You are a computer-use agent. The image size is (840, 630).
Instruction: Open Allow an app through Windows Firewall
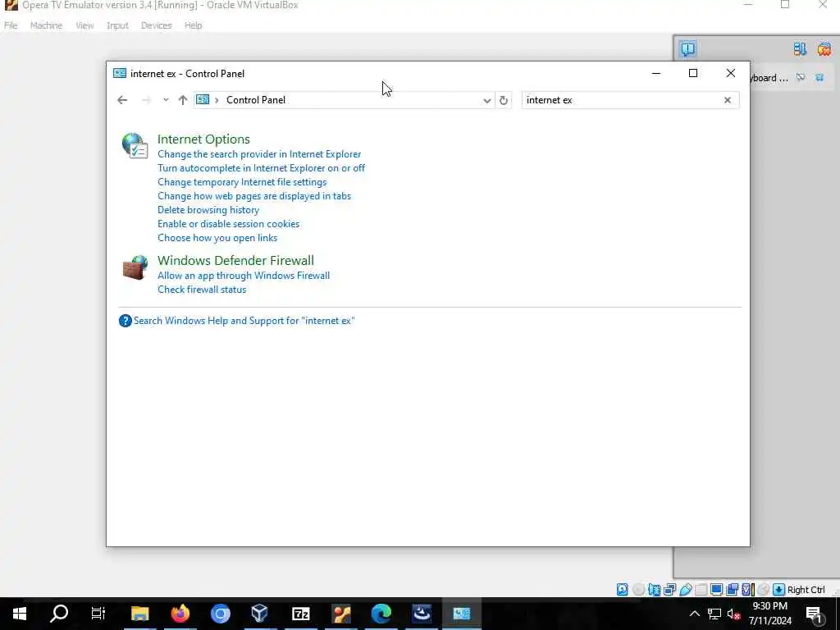244,276
